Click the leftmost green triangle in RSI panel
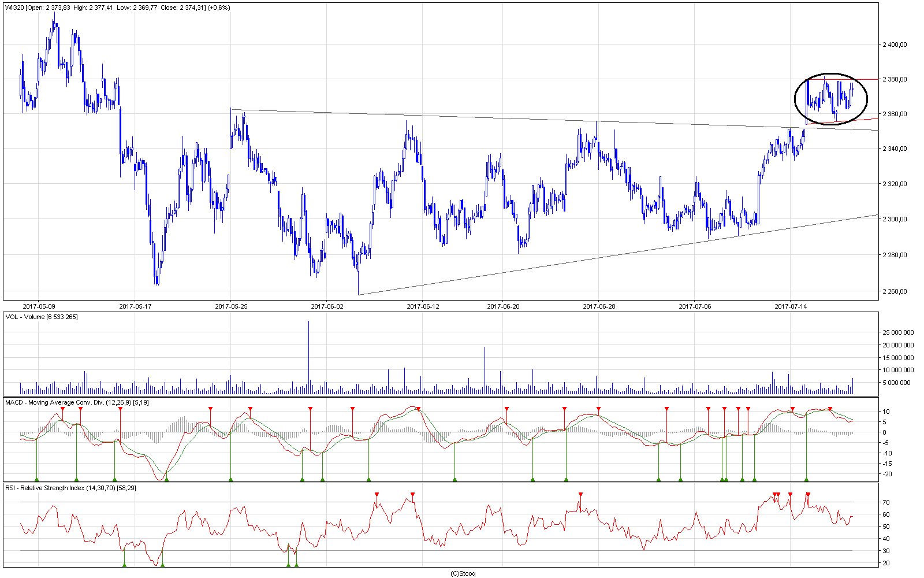This screenshot has width=924, height=578. (x=124, y=565)
